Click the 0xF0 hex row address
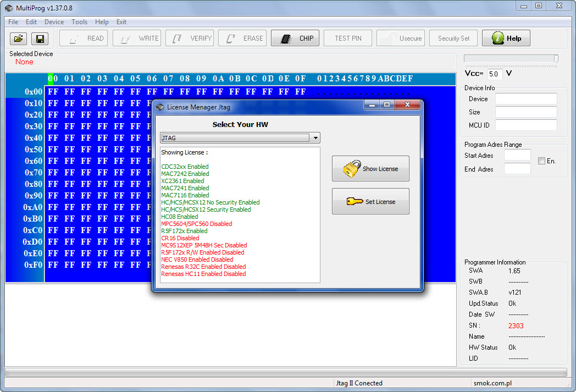Image resolution: width=576 pixels, height=392 pixels. [34, 265]
